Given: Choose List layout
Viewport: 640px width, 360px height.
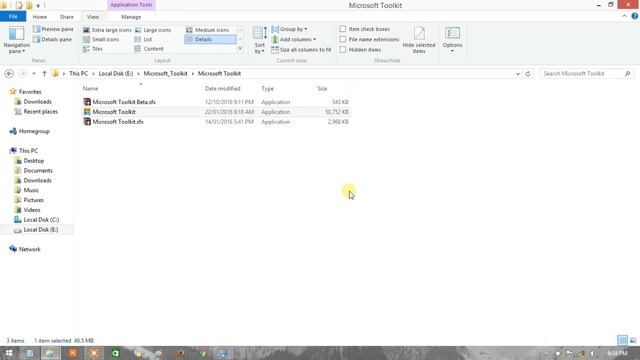Looking at the screenshot, I should point(143,40).
